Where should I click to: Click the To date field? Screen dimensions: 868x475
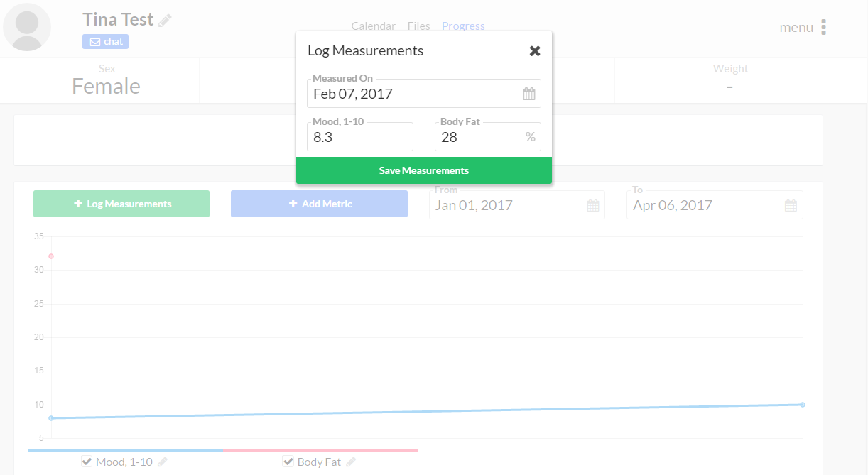[715, 205]
